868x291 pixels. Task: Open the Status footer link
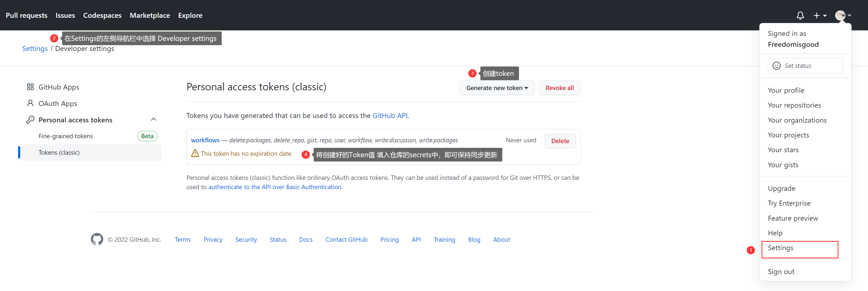click(x=278, y=240)
